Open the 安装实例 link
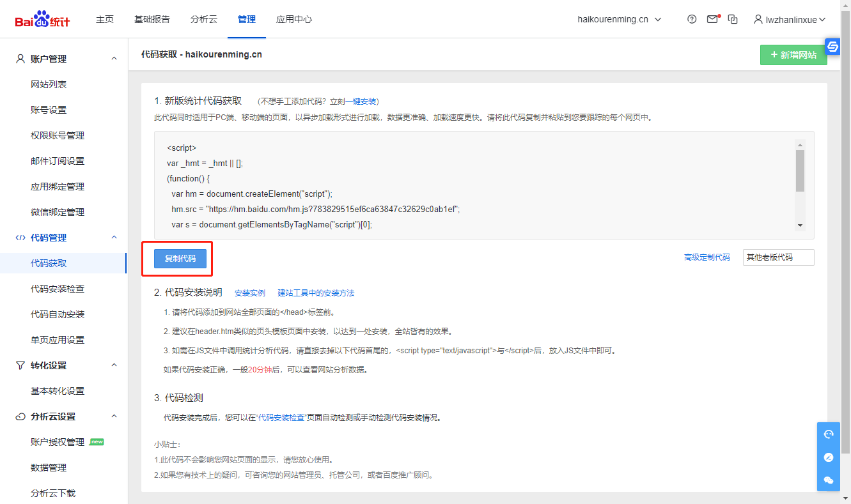Screen dimensions: 851x504 [250, 293]
